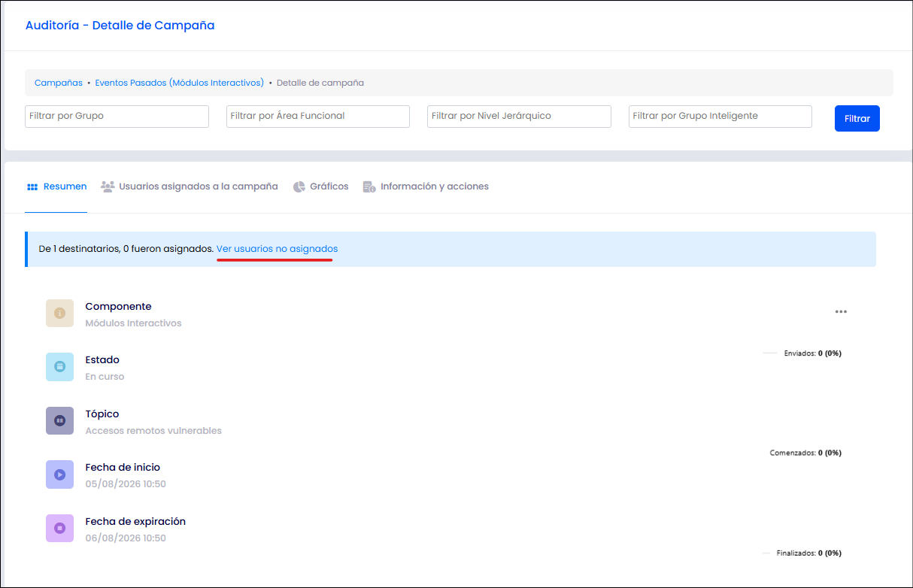The image size is (913, 588).
Task: Click the Finalizados: 0 (0%) label
Action: 808,553
